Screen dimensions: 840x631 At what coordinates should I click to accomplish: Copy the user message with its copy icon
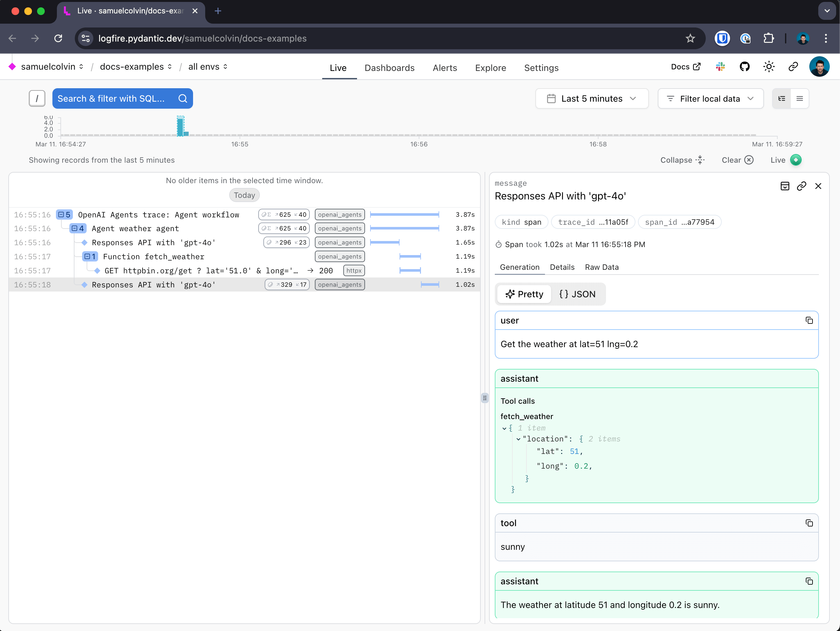(809, 320)
